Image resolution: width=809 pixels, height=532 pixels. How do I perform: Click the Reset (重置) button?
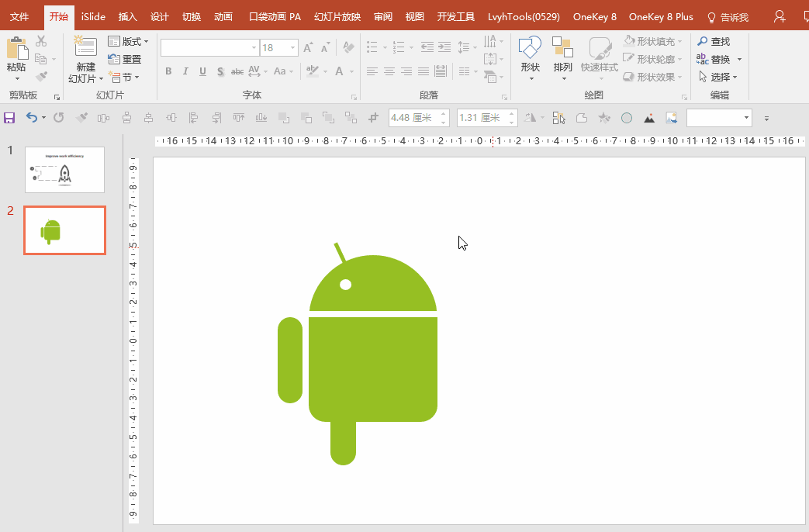[124, 60]
